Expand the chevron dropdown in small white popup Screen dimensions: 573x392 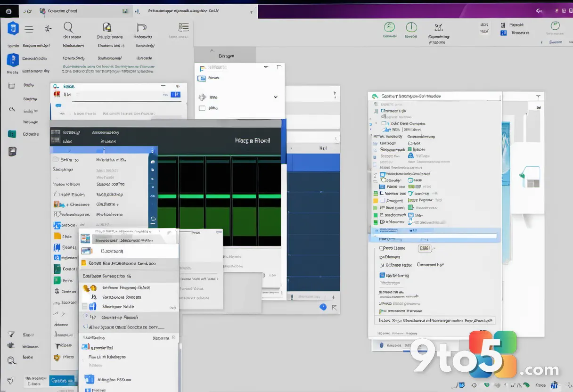pos(276,97)
